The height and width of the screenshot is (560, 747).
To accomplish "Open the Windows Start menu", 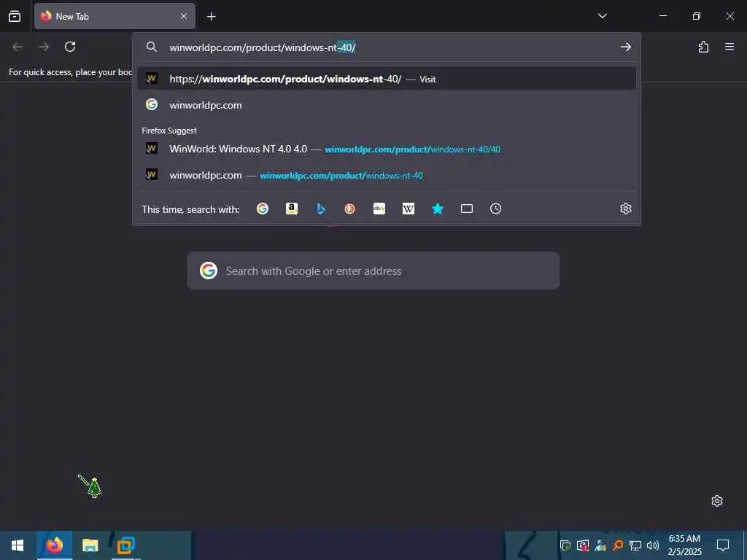I will (18, 545).
